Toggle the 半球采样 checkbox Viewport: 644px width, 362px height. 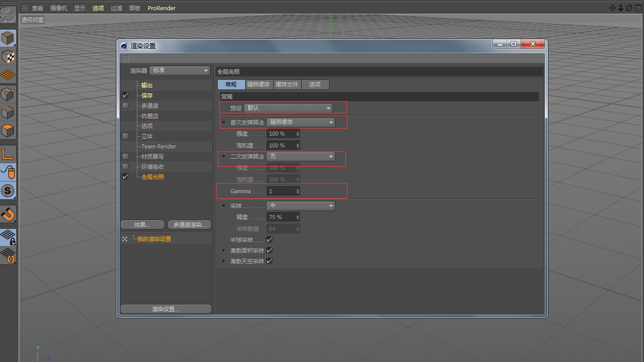pyautogui.click(x=269, y=240)
